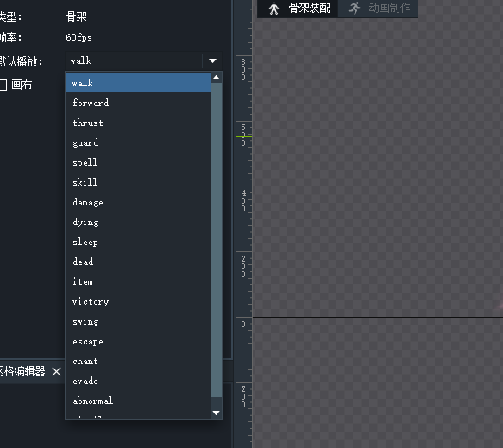This screenshot has height=448, width=503.
Task: Open the 默认播放 dropdown arrow
Action: (x=212, y=60)
